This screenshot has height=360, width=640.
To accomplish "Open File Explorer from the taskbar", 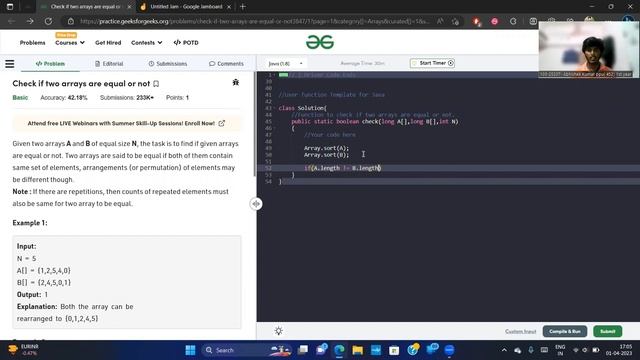I will point(358,350).
